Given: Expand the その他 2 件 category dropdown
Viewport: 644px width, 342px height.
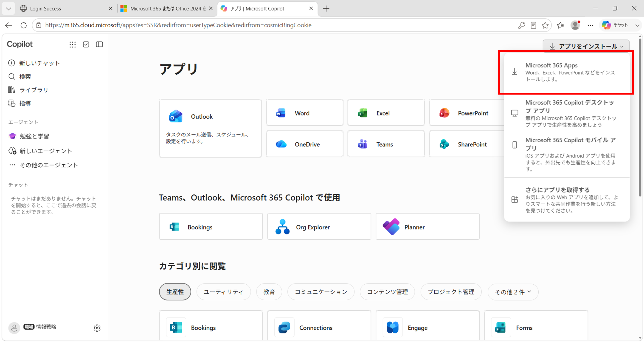Looking at the screenshot, I should 513,292.
